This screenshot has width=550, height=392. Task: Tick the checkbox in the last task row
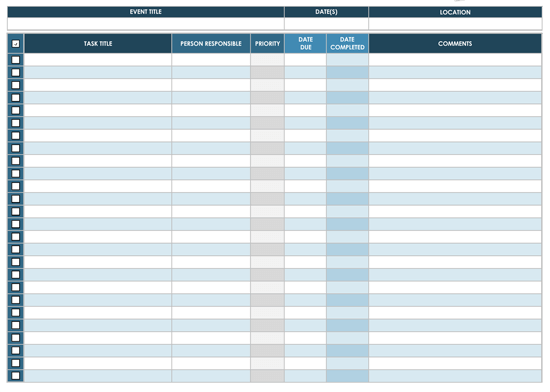pyautogui.click(x=15, y=376)
